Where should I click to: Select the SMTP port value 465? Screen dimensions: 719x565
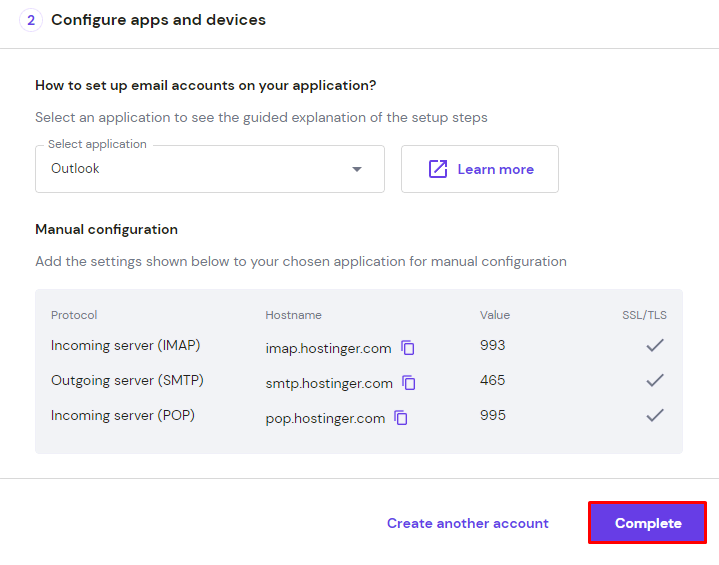493,380
